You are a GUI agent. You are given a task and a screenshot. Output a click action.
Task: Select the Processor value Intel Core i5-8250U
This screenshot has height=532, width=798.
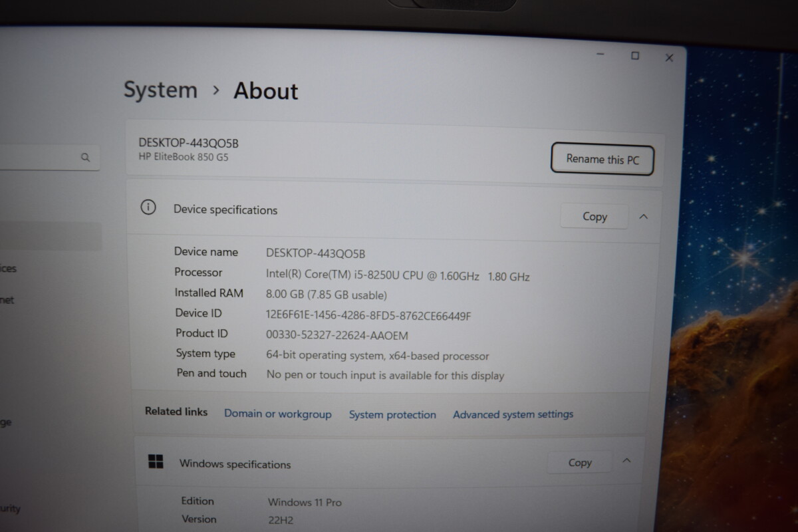(398, 276)
